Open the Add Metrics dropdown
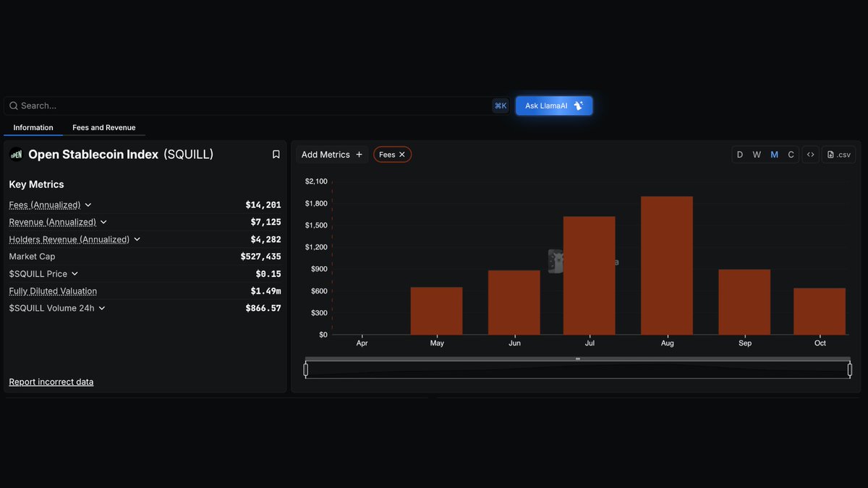 [332, 155]
